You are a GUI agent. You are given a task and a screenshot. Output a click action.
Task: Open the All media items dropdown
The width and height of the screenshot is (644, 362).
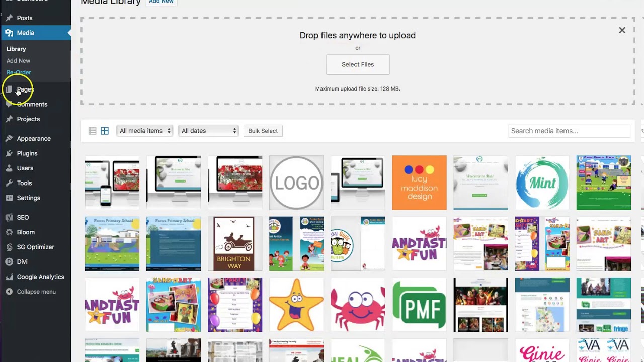[145, 131]
